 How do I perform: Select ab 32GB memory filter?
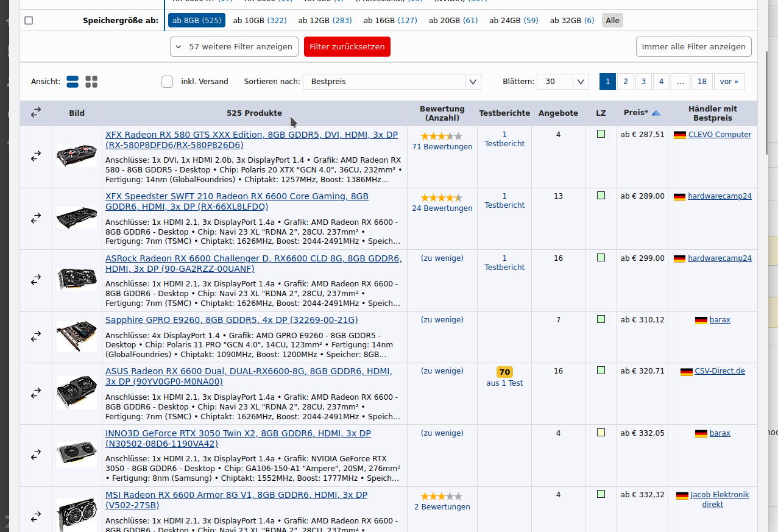point(572,20)
